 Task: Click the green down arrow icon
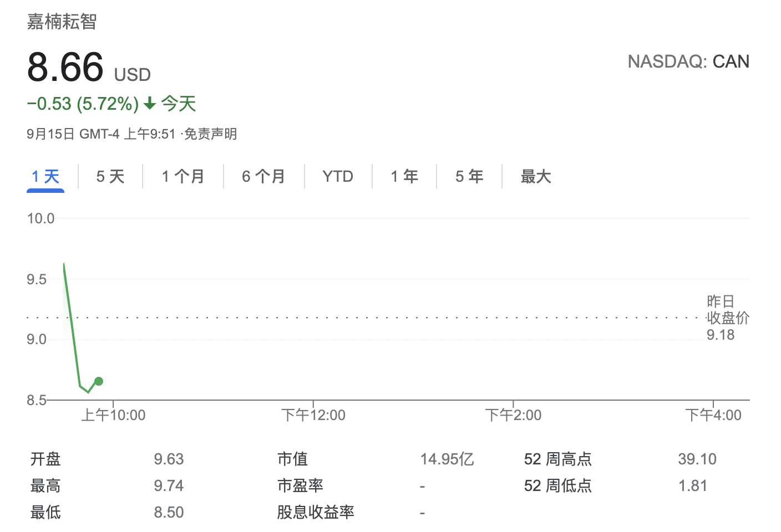[149, 104]
